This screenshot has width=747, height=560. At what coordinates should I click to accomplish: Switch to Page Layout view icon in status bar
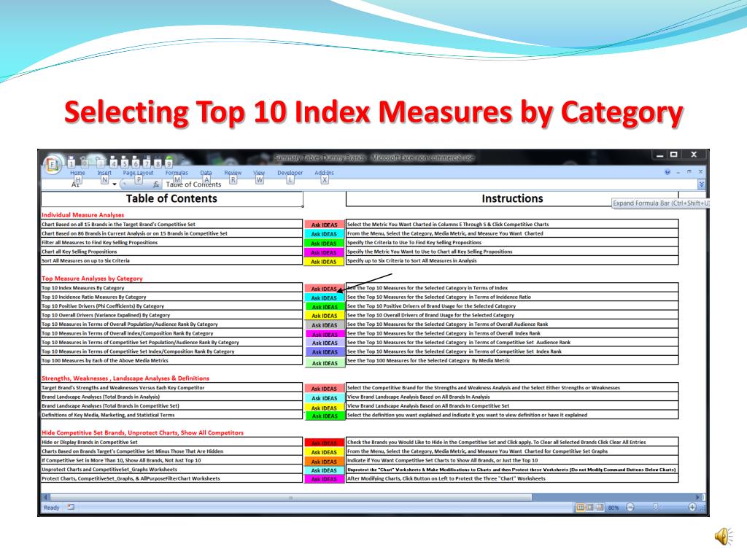click(x=589, y=507)
